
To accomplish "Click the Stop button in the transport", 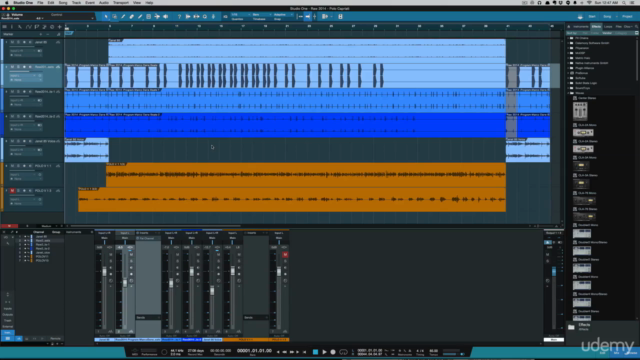I will coord(315,352).
